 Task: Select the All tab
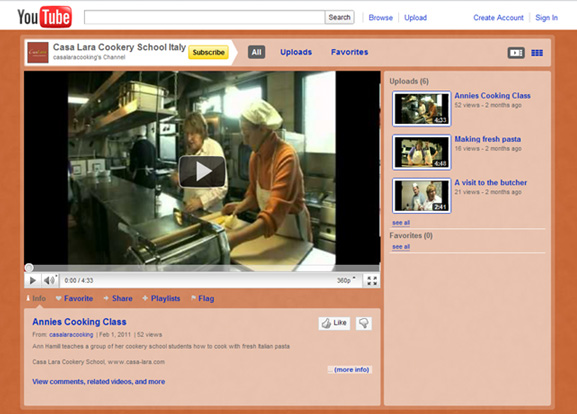pyautogui.click(x=256, y=52)
